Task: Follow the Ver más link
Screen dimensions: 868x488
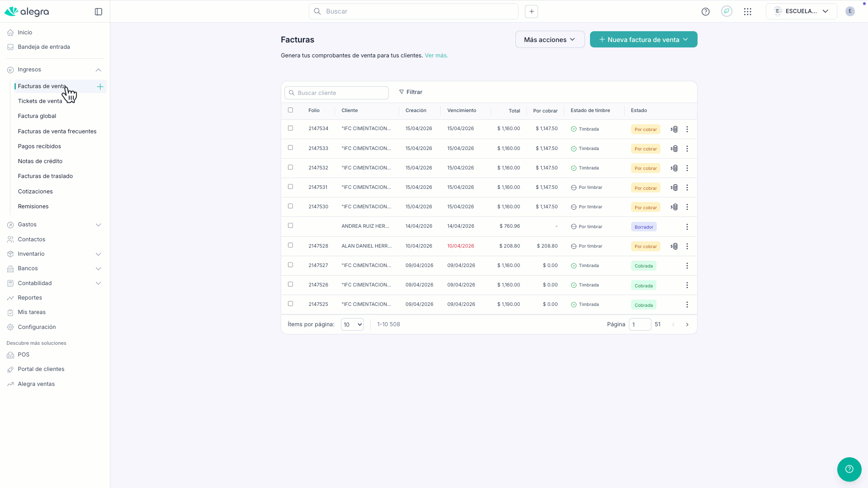Action: pyautogui.click(x=436, y=56)
